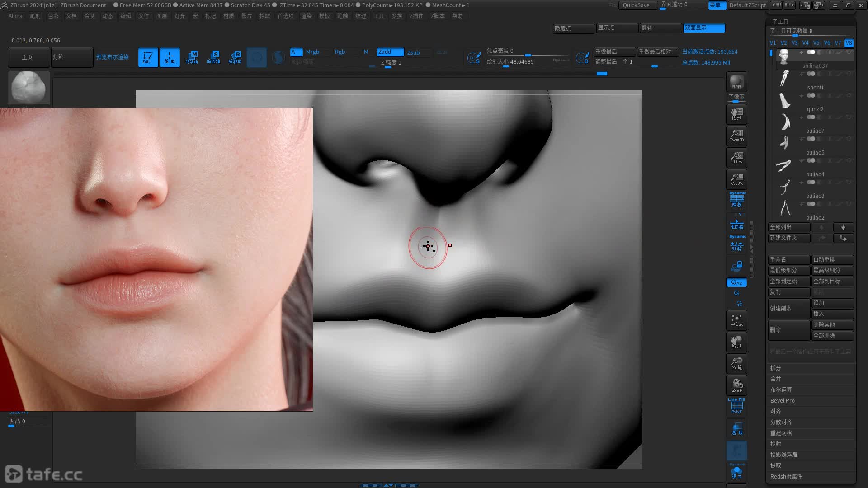Open the 材质 (Material) menu

228,16
